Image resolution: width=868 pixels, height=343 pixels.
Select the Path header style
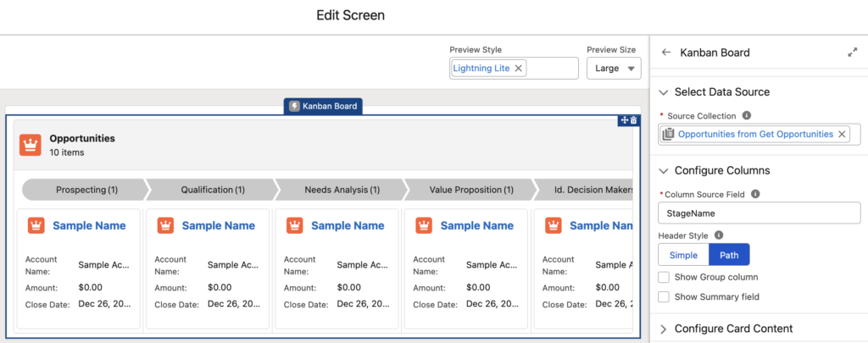click(x=729, y=255)
